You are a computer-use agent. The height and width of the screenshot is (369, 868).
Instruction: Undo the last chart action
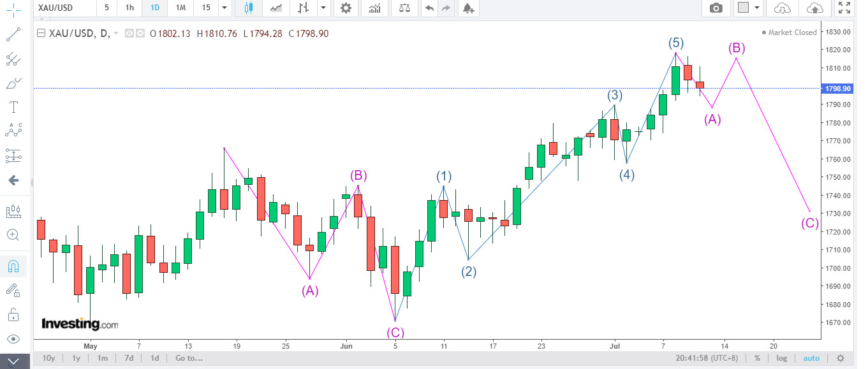[x=430, y=8]
